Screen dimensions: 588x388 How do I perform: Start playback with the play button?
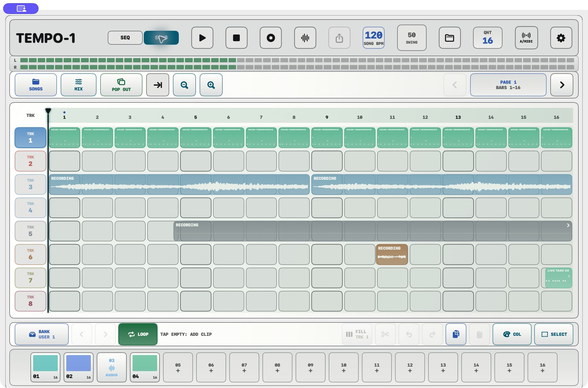point(202,38)
